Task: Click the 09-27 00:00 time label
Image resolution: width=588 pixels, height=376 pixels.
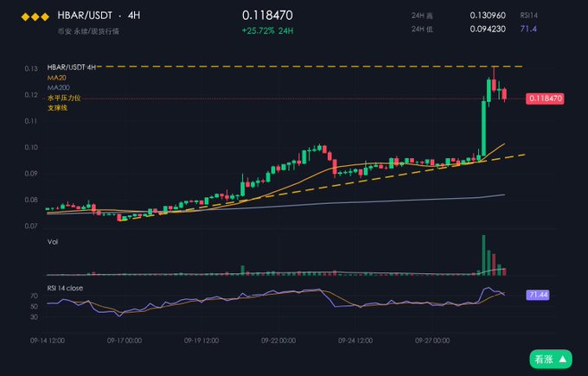Action: (432, 341)
